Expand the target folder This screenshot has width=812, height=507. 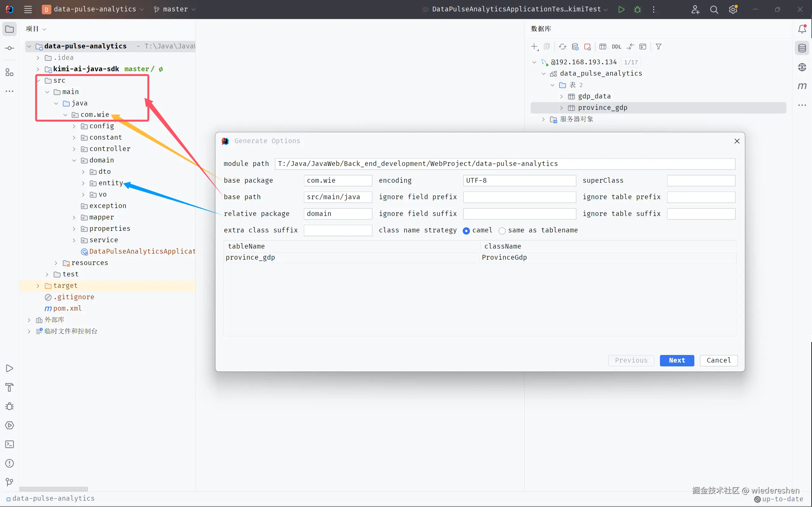pos(38,286)
